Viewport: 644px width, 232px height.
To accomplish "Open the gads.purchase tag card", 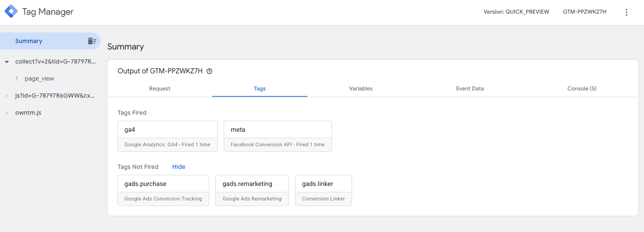I will tap(163, 190).
